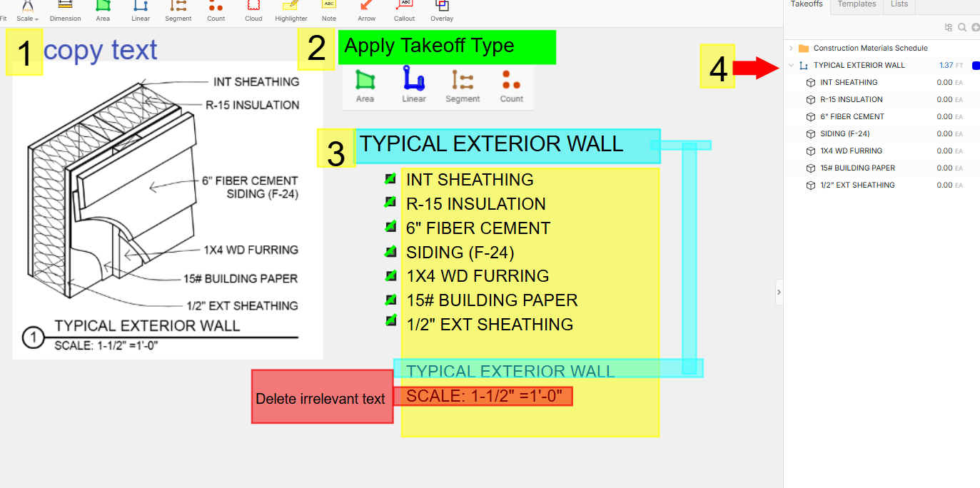Toggle the green marker beside INT SHEATHING

pos(390,178)
